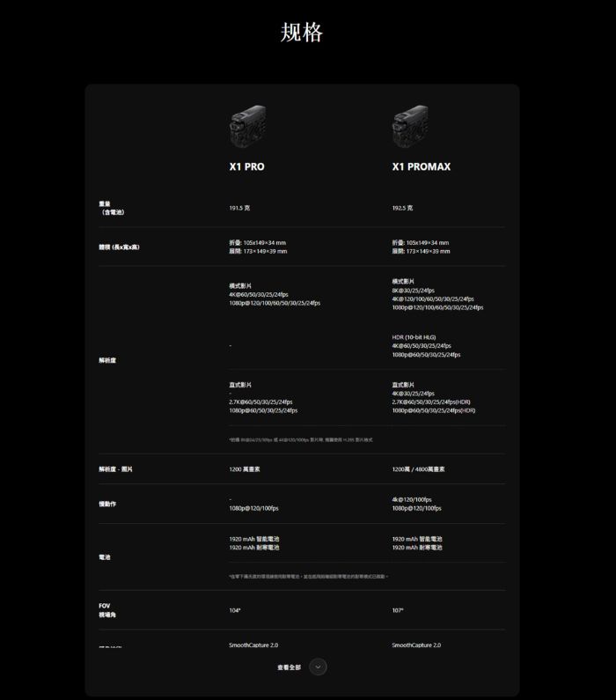Click the 1200萬 / 4800萬畫素 photo resolution value

[x=418, y=469]
